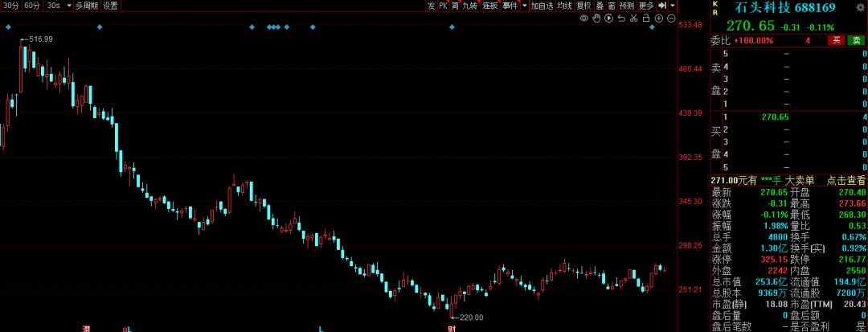This screenshot has width=868, height=332.
Task: Click 跌停 value 216.77
Action: tap(853, 259)
